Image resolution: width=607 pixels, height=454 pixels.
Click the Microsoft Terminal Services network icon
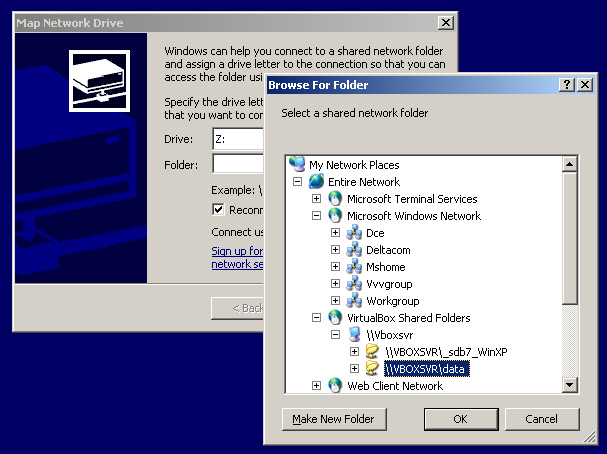click(335, 198)
